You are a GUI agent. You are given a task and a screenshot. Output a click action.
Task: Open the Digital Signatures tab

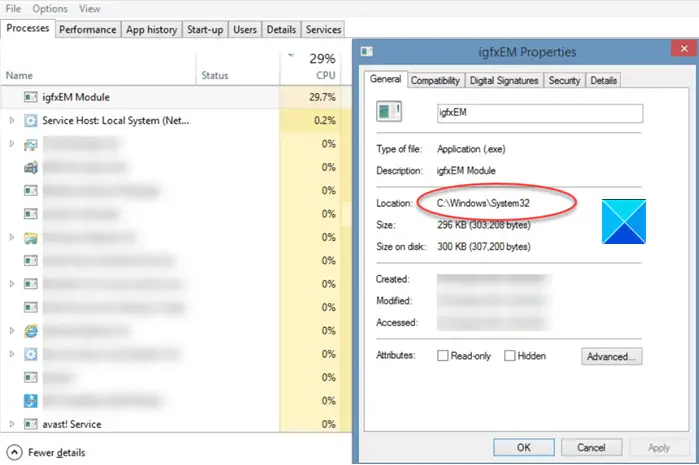[504, 80]
